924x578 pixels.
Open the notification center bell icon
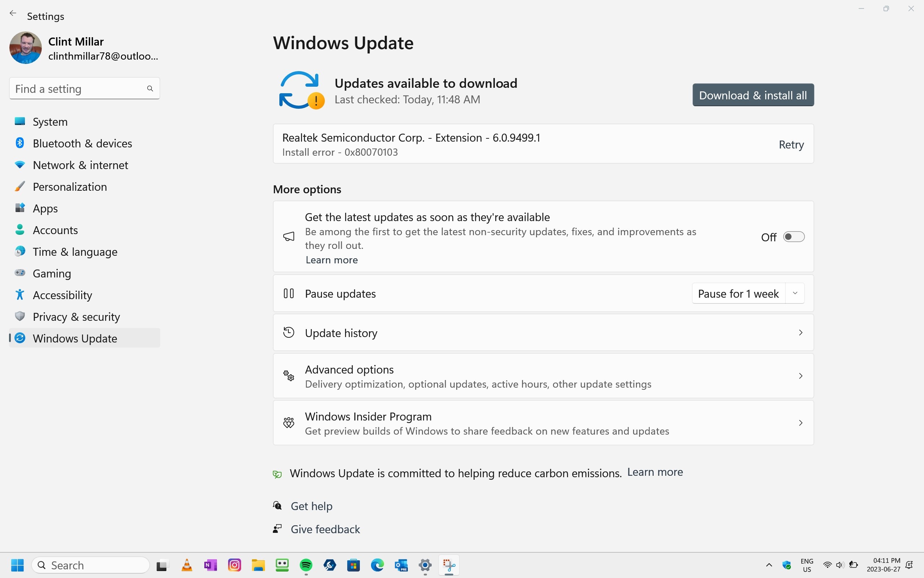pos(909,565)
